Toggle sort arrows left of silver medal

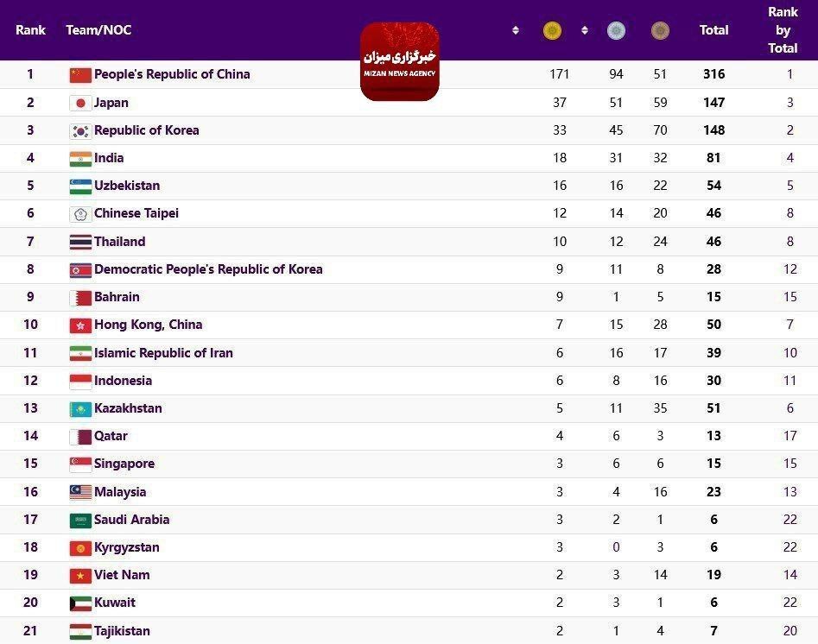point(585,30)
